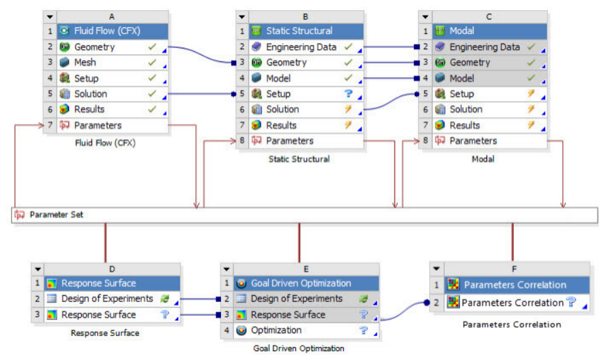Open quick help triangle on Optimization cell
The image size is (599, 364).
pyautogui.click(x=375, y=334)
